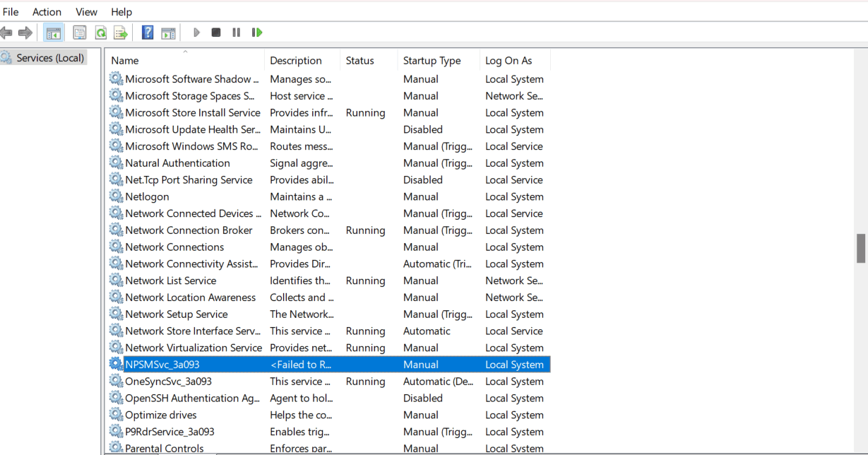Export the services list to a file

pyautogui.click(x=119, y=32)
